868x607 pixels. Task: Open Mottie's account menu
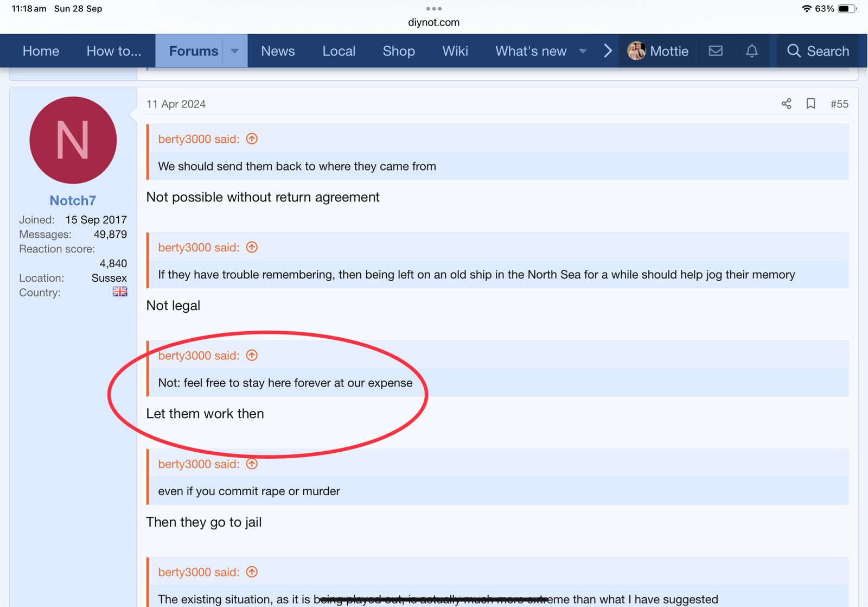coord(658,51)
